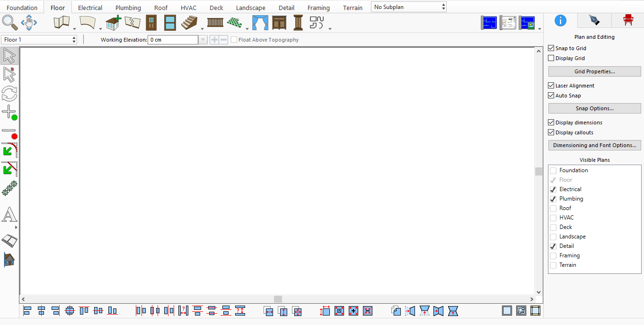Image resolution: width=644 pixels, height=325 pixels.
Task: Open the red chair tab in side panel
Action: coord(628,20)
